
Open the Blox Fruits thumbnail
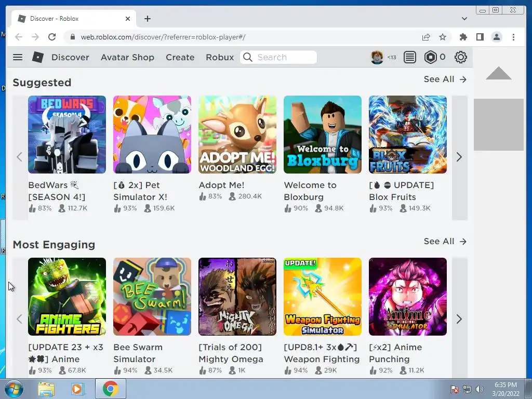click(x=408, y=135)
